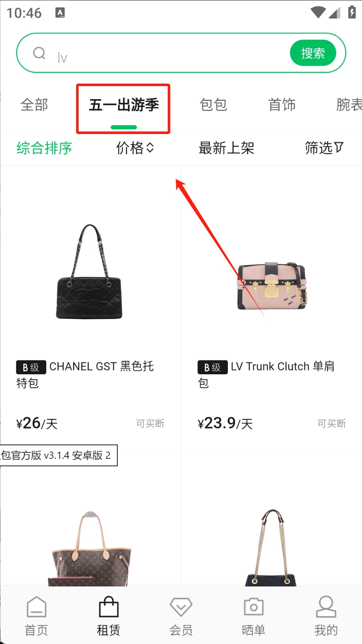Open the black CHANEL GST tote image
Viewport: 362px width, 644px height.
coord(90,272)
